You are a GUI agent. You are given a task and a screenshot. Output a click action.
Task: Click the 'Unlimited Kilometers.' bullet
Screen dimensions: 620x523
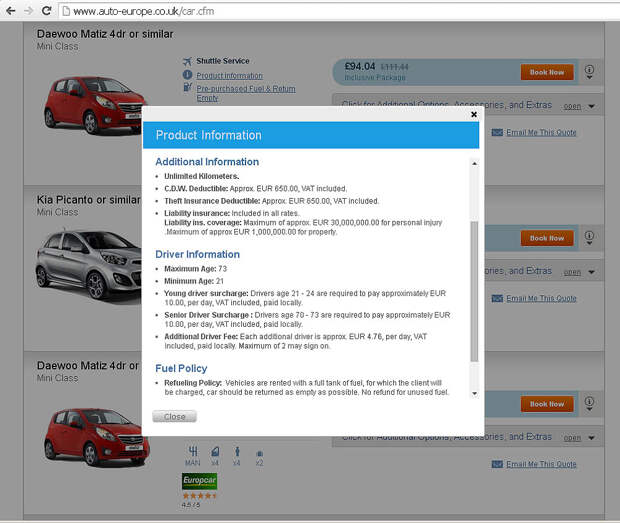202,176
